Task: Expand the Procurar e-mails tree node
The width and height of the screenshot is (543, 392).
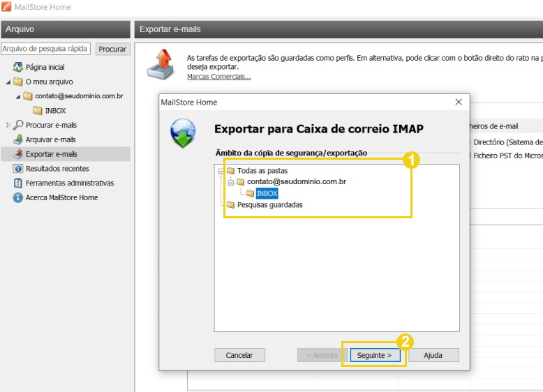Action: pyautogui.click(x=8, y=125)
